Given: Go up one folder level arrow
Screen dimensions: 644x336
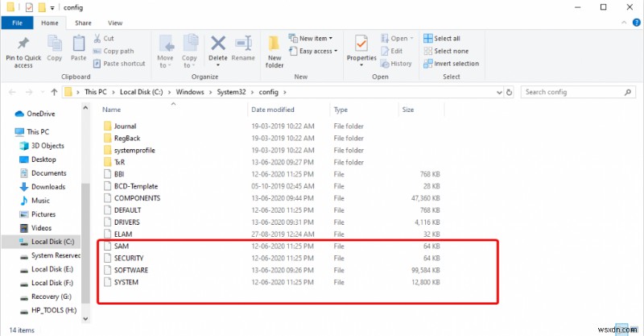Looking at the screenshot, I should click(x=54, y=92).
